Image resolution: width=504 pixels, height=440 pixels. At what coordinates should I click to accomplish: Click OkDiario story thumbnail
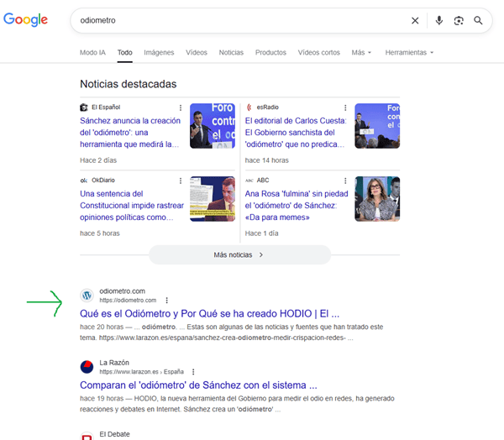[x=213, y=199]
